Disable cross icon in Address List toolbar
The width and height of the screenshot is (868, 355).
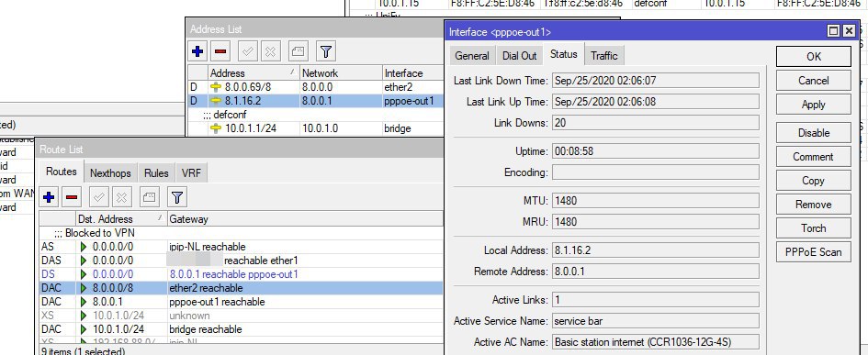coord(270,51)
